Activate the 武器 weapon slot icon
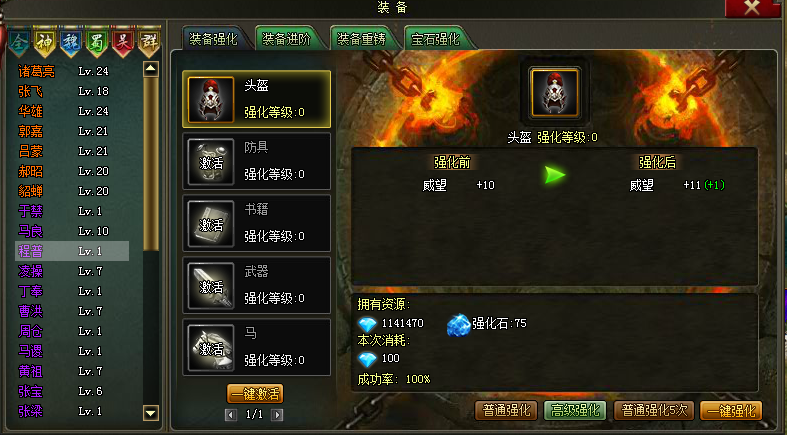This screenshot has width=787, height=435. tap(211, 286)
